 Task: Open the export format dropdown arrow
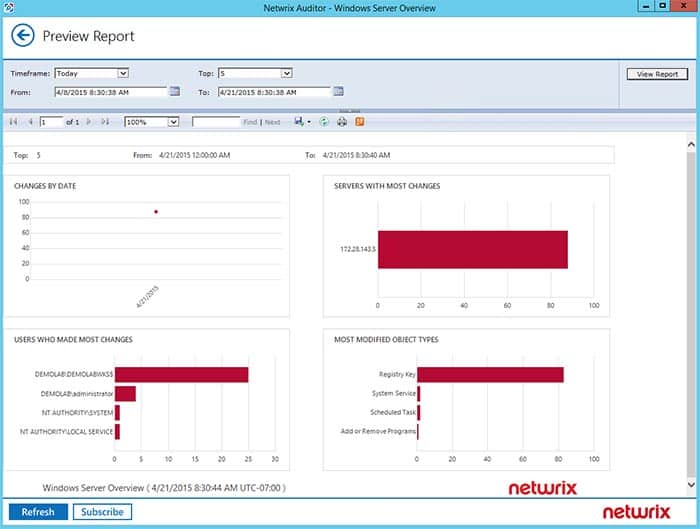(309, 122)
